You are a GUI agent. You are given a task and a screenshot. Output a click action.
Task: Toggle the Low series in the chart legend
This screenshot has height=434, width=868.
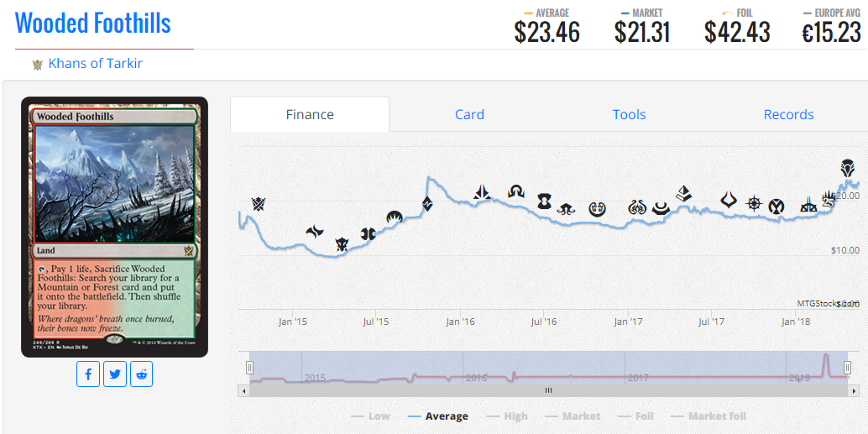370,416
